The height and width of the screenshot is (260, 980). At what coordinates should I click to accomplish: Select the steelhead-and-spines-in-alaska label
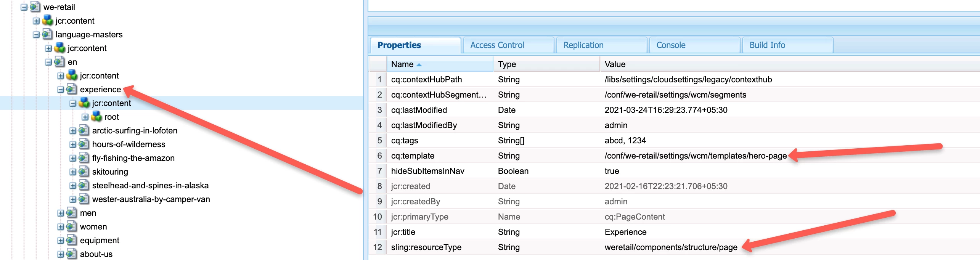[150, 185]
